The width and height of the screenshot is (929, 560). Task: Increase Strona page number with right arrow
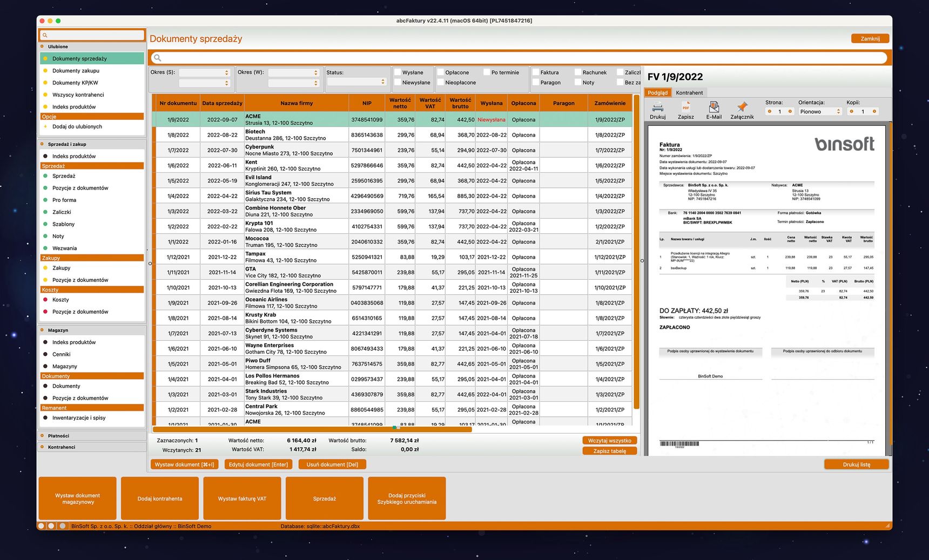(x=790, y=111)
